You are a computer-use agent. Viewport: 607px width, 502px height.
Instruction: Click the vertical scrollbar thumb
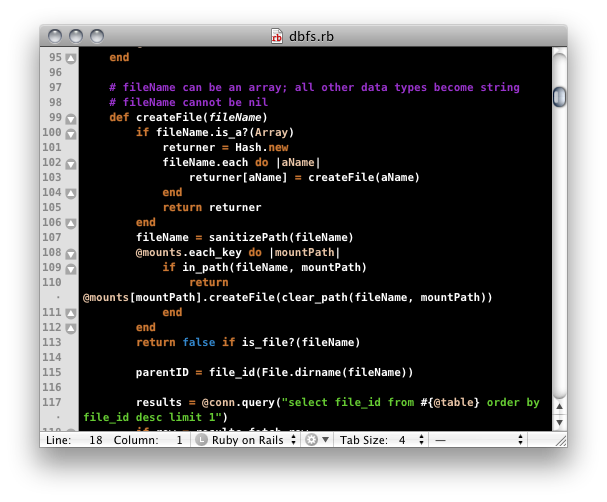coord(559,98)
